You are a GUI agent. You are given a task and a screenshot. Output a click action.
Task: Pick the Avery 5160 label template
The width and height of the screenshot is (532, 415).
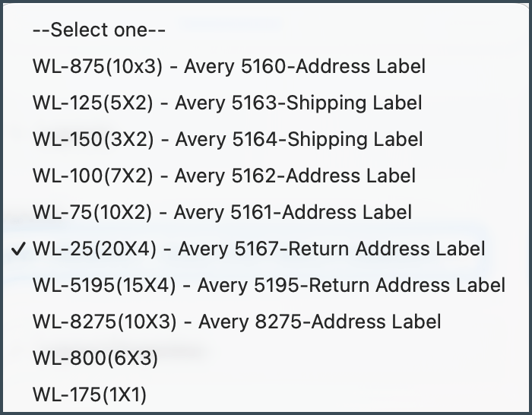[229, 66]
